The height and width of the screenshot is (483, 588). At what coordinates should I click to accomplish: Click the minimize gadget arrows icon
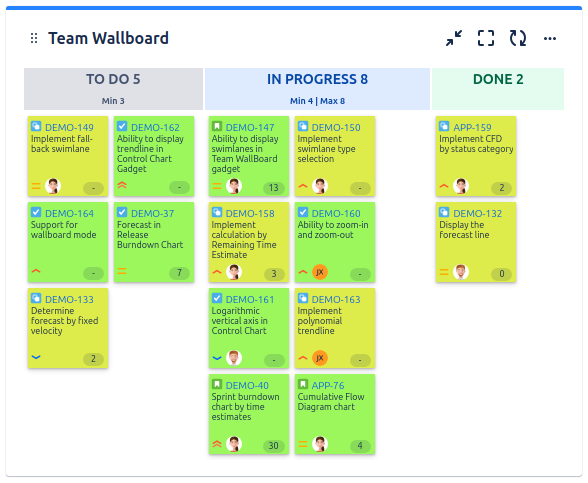click(x=454, y=38)
